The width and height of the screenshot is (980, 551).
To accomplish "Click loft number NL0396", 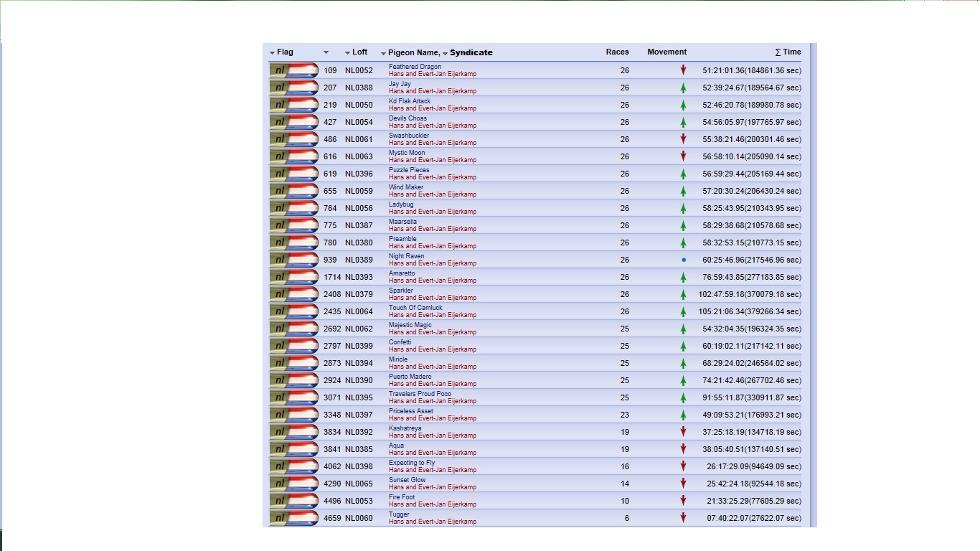I will (359, 174).
